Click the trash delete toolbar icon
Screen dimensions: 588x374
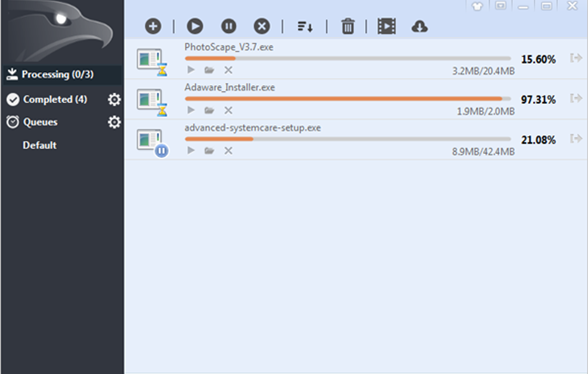(x=348, y=26)
